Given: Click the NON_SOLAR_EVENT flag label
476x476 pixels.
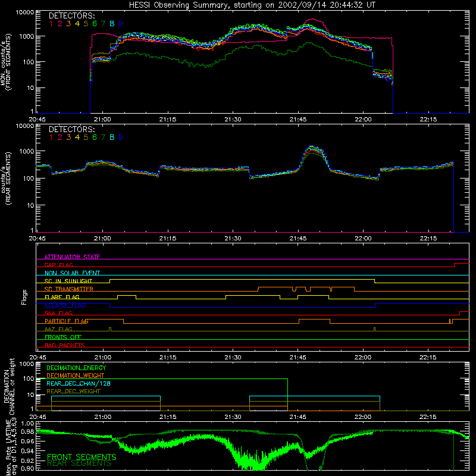Looking at the screenshot, I should coord(72,273).
